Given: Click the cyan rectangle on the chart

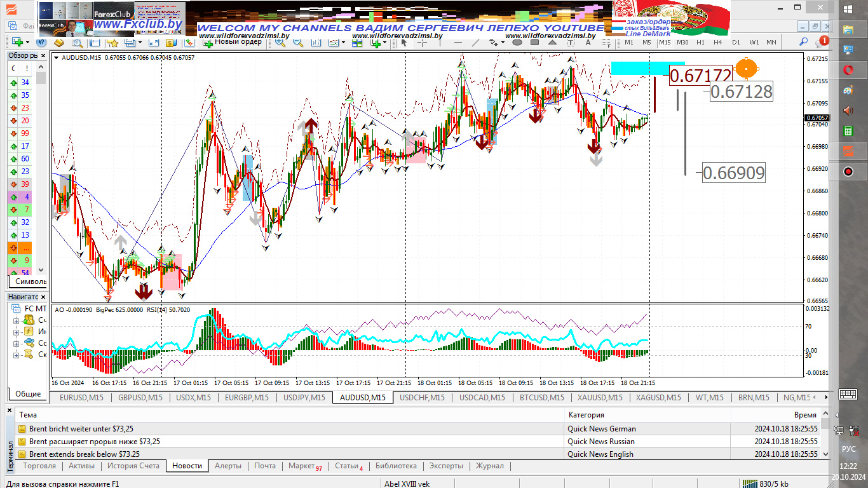Looking at the screenshot, I should click(647, 68).
